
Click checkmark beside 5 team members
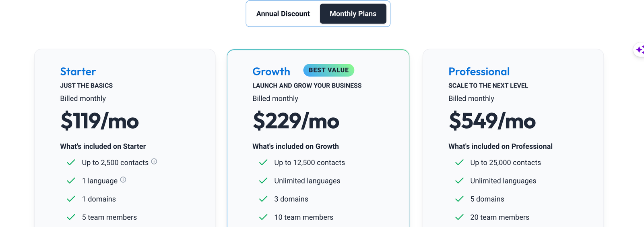click(71, 217)
